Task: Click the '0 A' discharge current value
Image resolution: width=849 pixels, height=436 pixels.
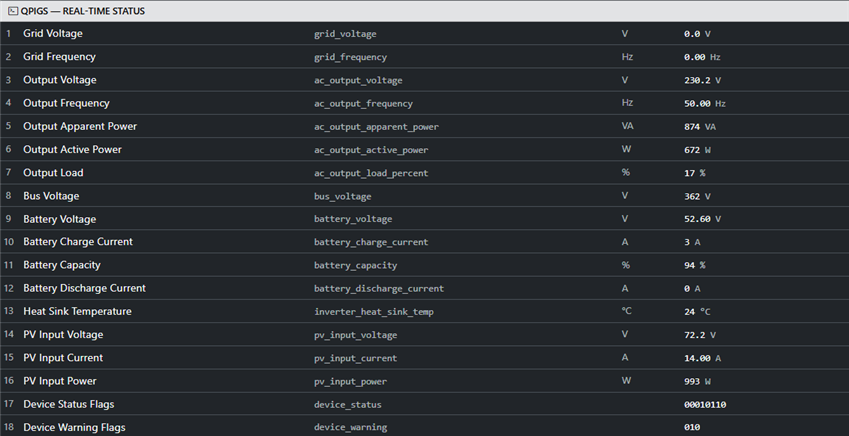Action: 692,289
